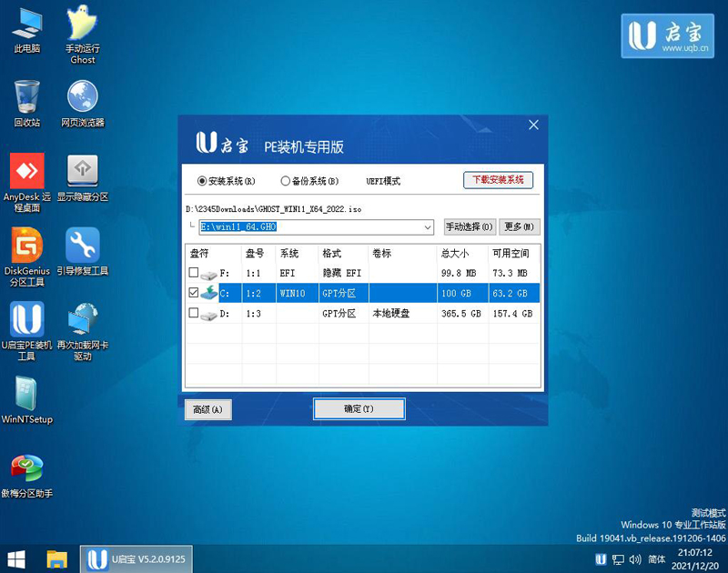Click the 157.4 GB free space cell
The image size is (728, 573).
coord(512,314)
